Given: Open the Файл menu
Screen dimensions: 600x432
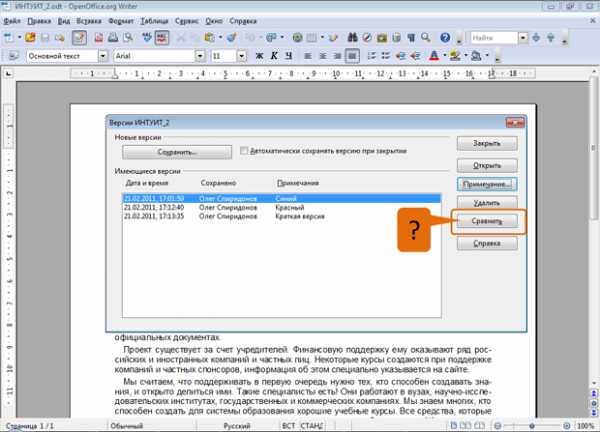Looking at the screenshot, I should pyautogui.click(x=12, y=21).
